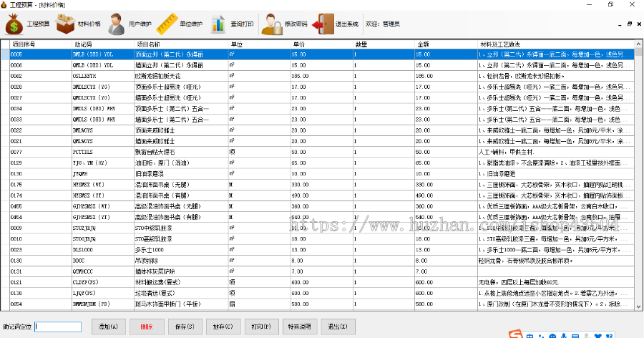Select the row cell 0174

click(41, 195)
